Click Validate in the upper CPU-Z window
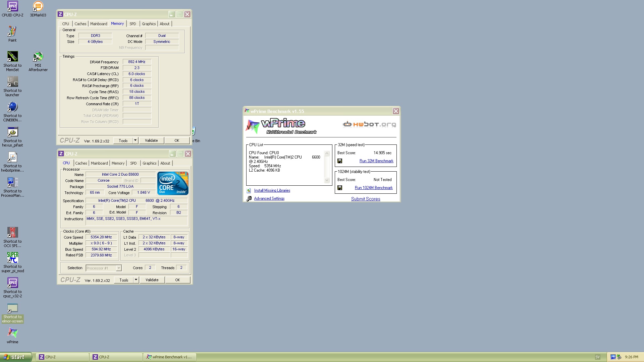This screenshot has height=362, width=644. coord(151,140)
